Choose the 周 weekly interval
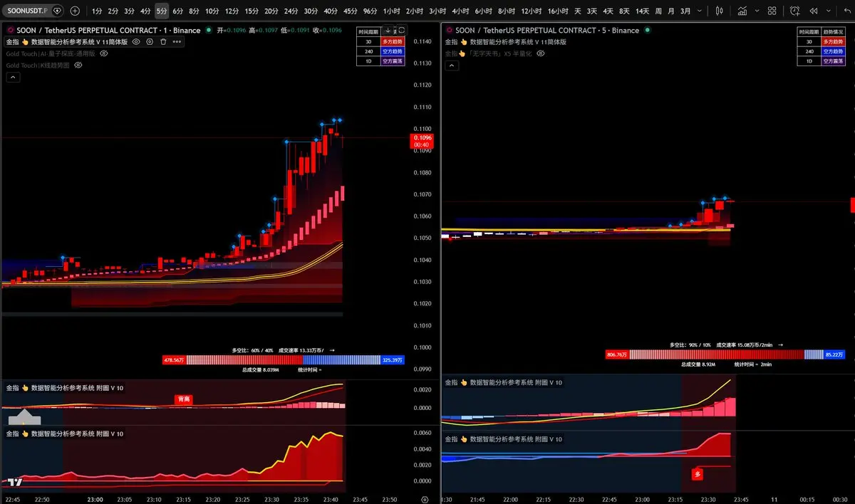Screen dimensions: 855x504 [658, 11]
